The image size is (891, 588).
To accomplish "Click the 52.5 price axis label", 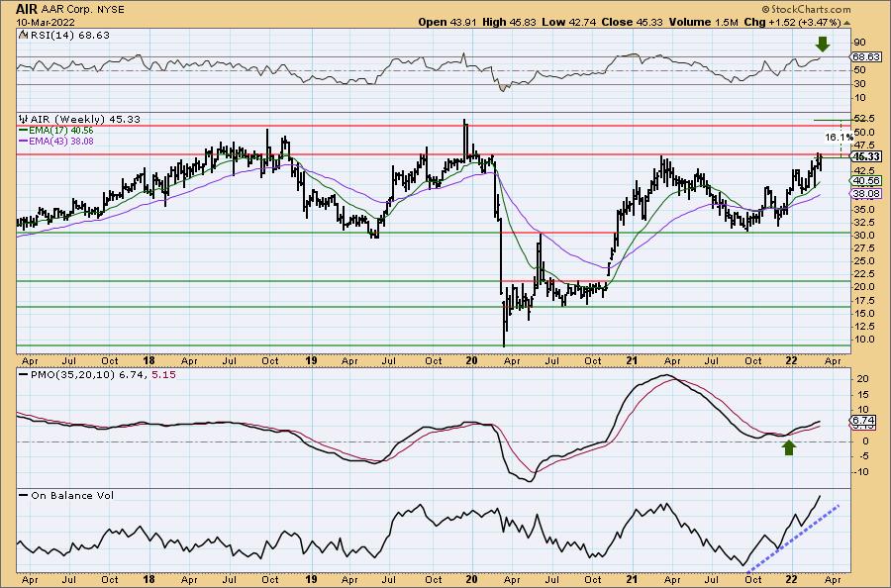I will click(864, 118).
